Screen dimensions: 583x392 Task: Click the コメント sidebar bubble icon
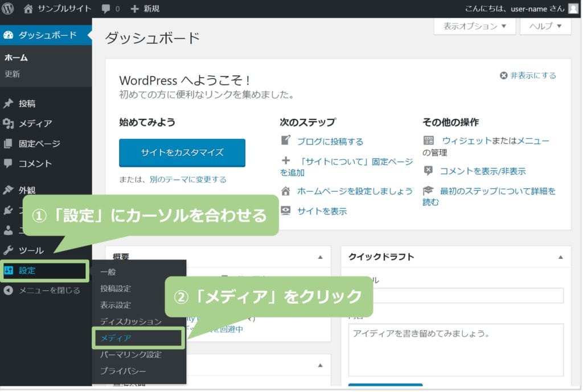[x=8, y=163]
